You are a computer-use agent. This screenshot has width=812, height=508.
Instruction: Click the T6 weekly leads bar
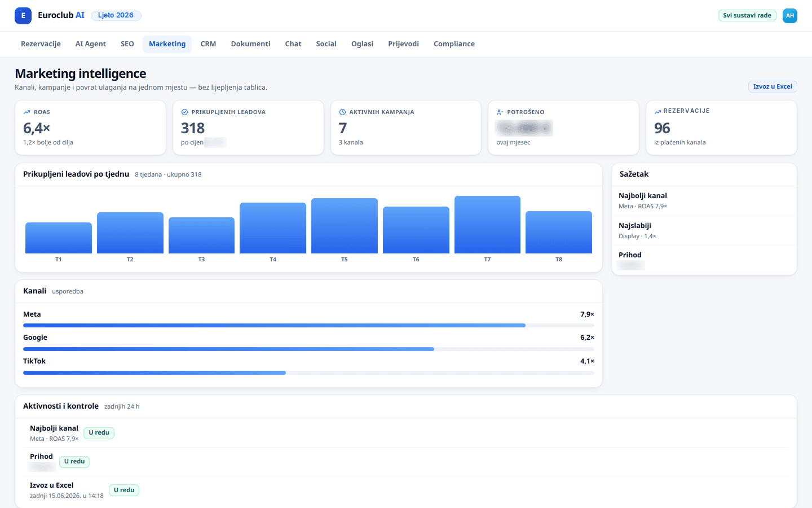coord(416,230)
